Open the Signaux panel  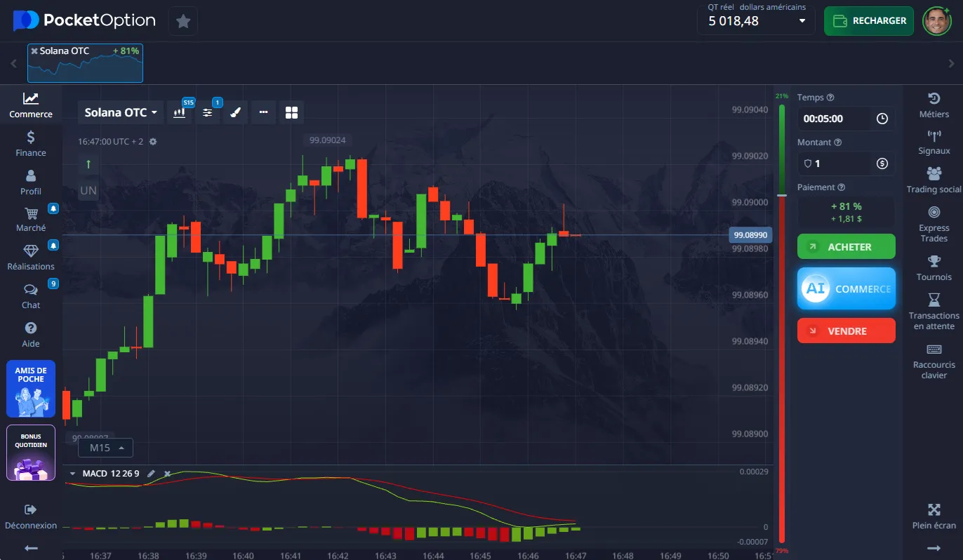934,142
